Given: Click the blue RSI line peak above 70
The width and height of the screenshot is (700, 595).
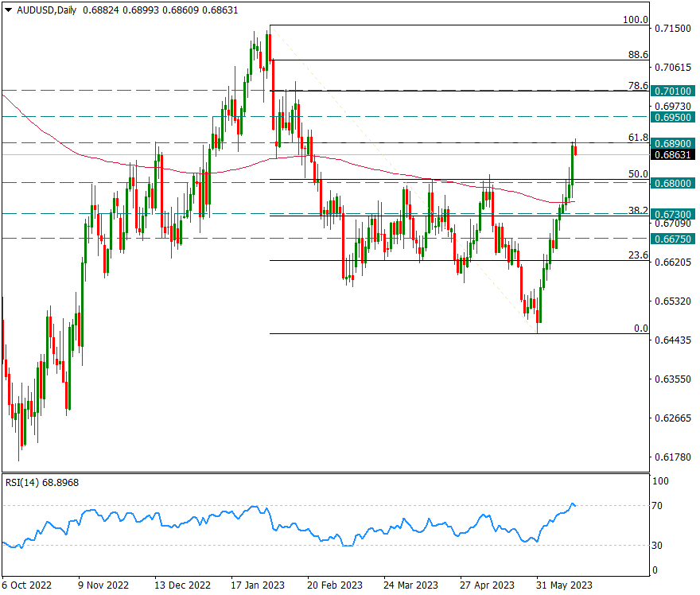Looking at the screenshot, I should (x=572, y=504).
